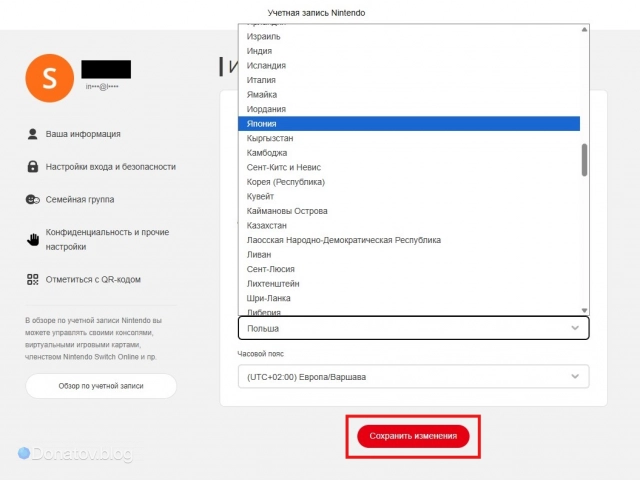The width and height of the screenshot is (640, 480).
Task: Click chevron on the Польша dropdown
Action: pos(575,328)
